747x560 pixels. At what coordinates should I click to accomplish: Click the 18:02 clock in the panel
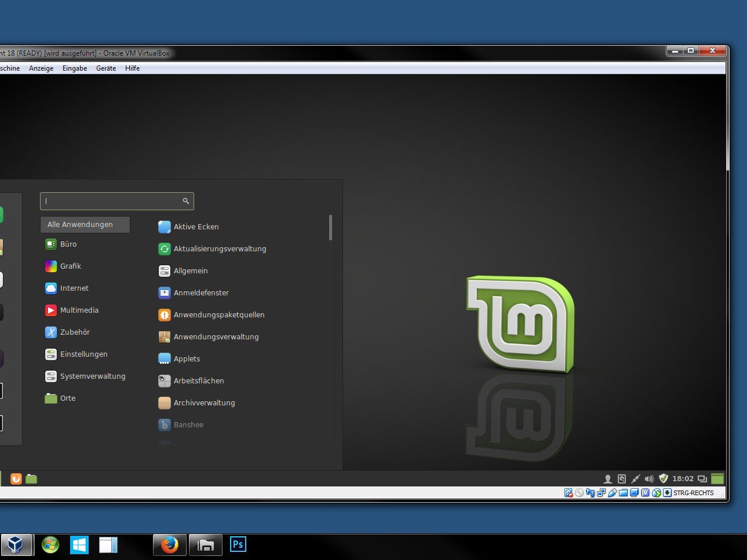683,479
